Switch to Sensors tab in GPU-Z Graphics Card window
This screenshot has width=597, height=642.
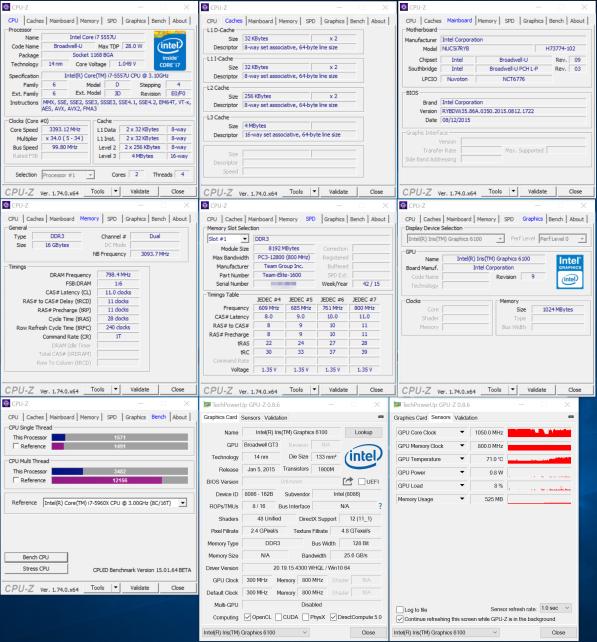[251, 418]
